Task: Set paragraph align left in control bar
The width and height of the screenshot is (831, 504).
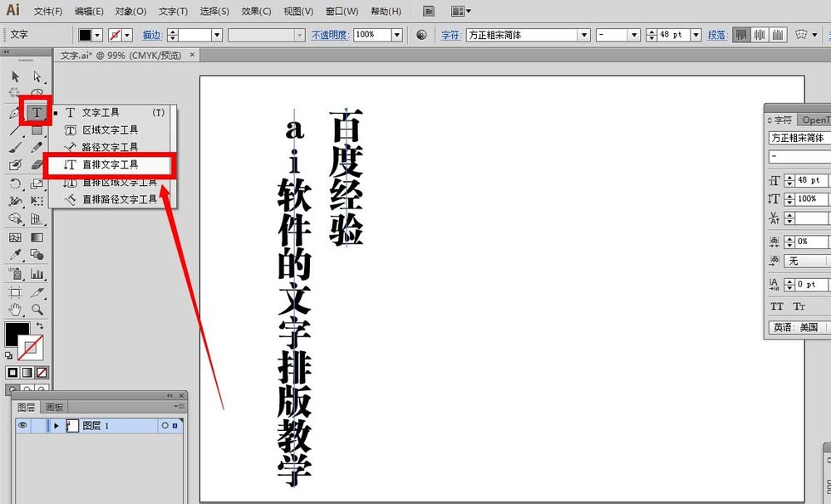Action: [x=741, y=35]
